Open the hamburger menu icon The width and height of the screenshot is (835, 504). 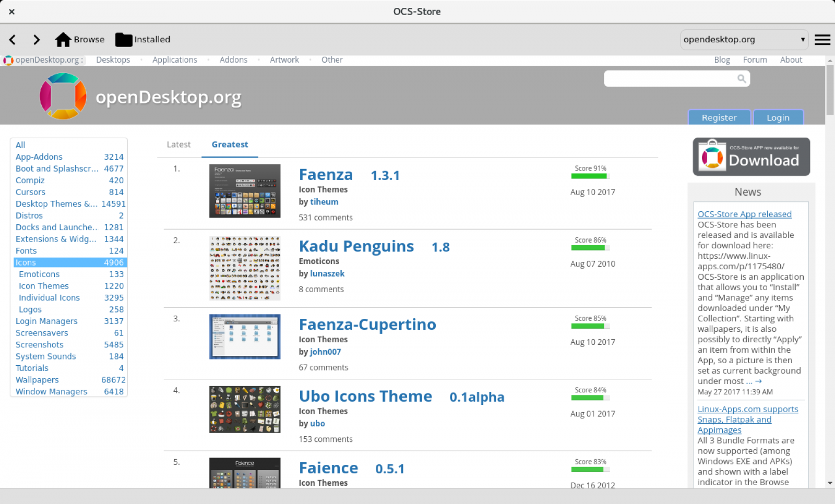pyautogui.click(x=822, y=40)
